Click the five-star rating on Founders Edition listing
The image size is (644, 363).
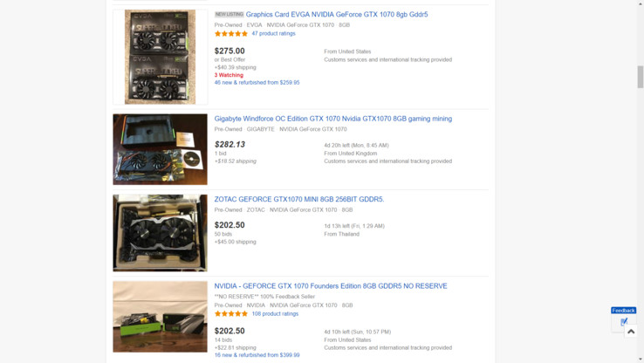231,314
